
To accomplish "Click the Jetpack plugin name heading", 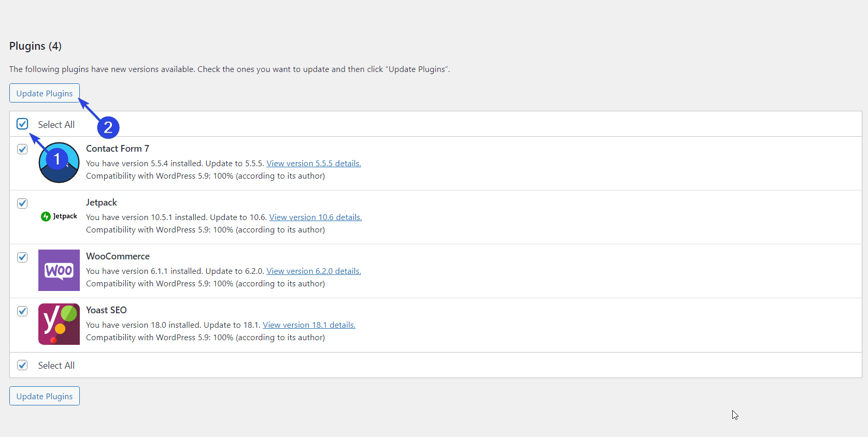I will [x=102, y=202].
